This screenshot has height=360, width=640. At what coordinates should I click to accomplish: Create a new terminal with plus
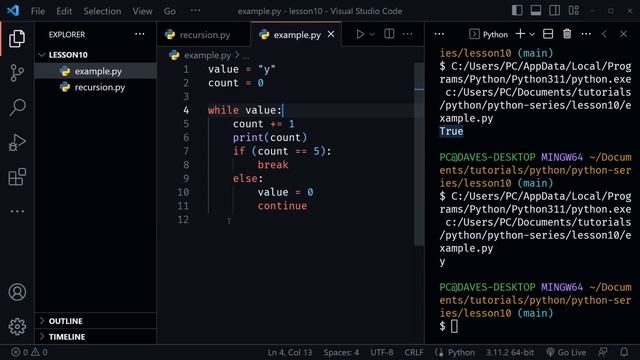[x=520, y=34]
